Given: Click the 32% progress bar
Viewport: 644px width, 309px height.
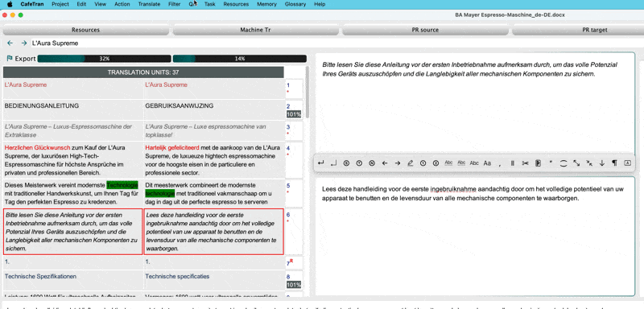Looking at the screenshot, I should (x=105, y=59).
